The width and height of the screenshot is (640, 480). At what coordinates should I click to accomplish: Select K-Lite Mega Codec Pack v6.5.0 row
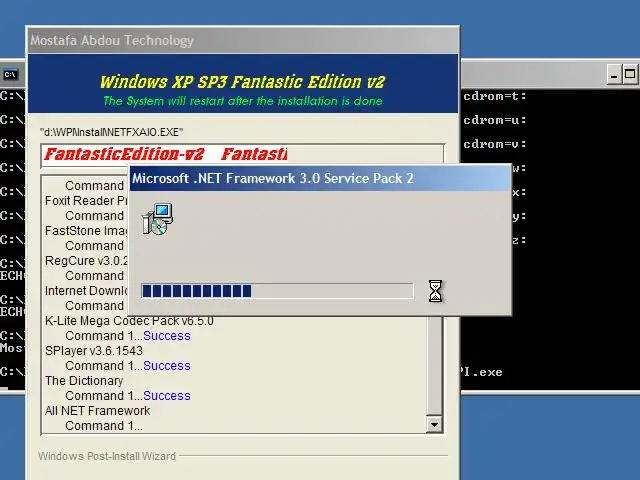129,321
